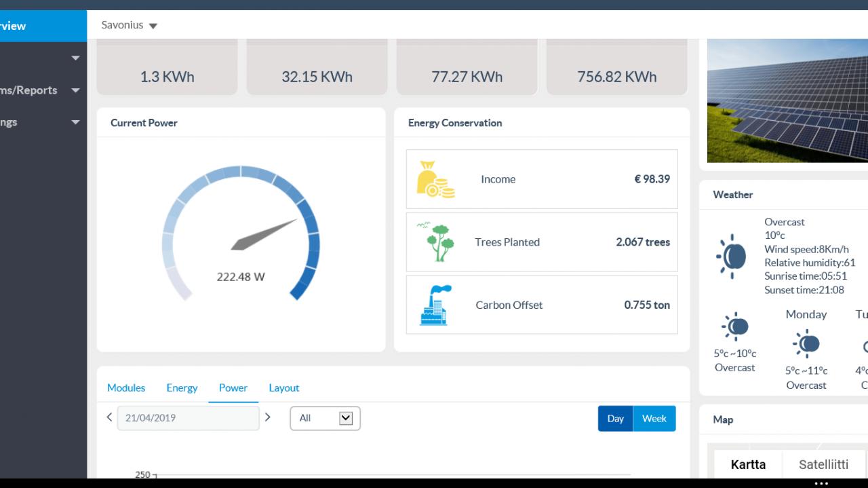Click the current weather overcast icon
The width and height of the screenshot is (868, 488).
[x=731, y=256]
